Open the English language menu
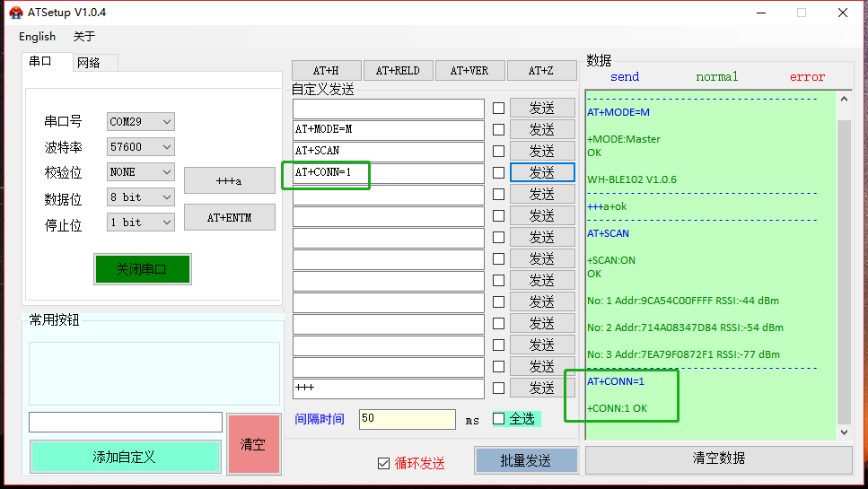Viewport: 868px width, 489px height. pos(37,37)
